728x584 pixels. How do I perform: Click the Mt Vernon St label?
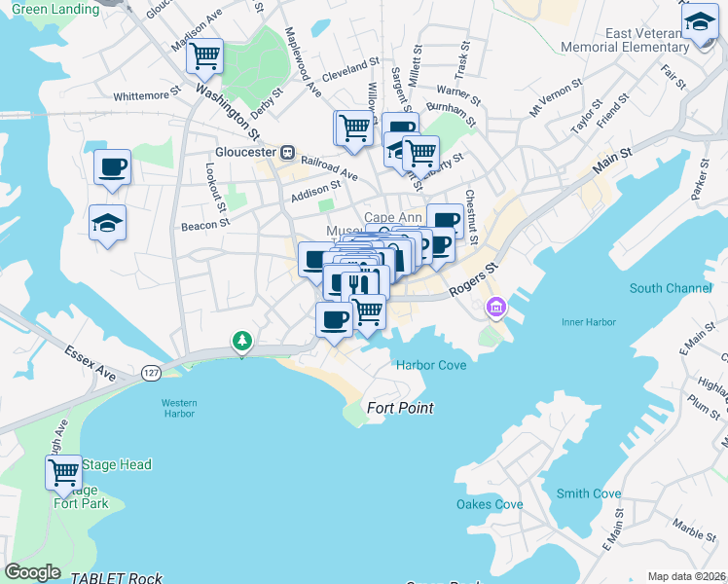[x=556, y=97]
